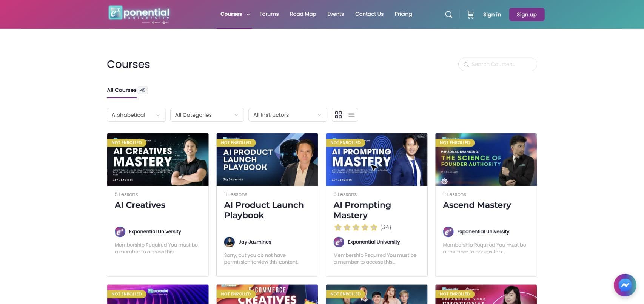Open the All Instructors dropdown
The width and height of the screenshot is (644, 304).
(288, 115)
